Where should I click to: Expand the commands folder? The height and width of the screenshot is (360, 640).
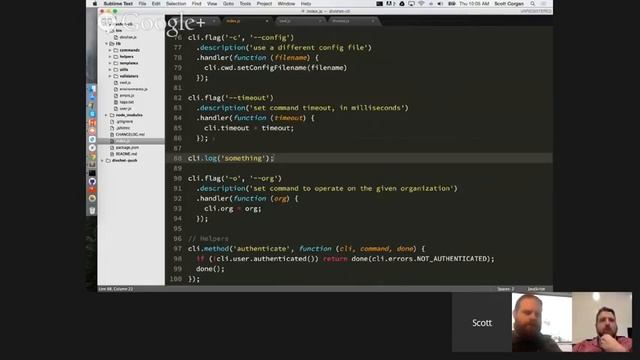click(110, 50)
